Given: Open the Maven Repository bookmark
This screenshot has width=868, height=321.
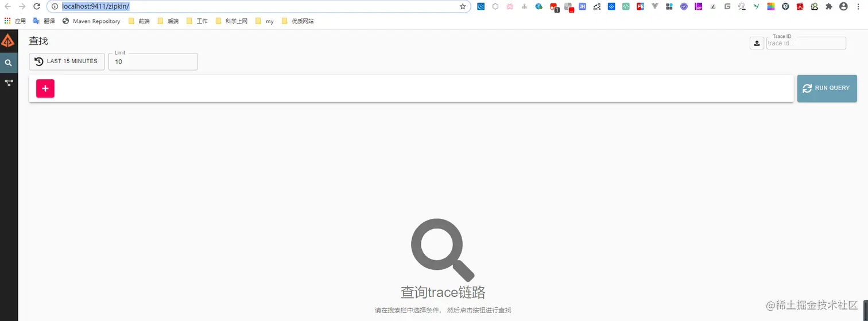Looking at the screenshot, I should point(91,21).
